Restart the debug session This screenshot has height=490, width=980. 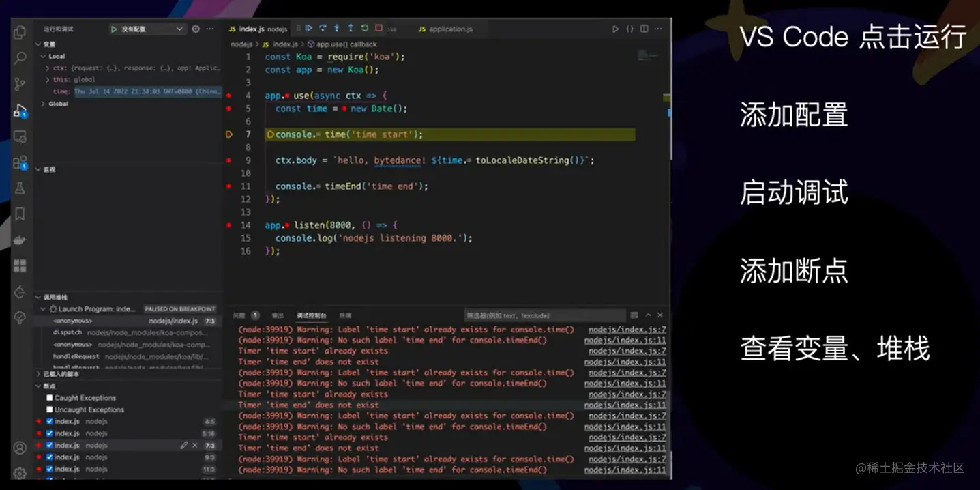click(x=365, y=29)
